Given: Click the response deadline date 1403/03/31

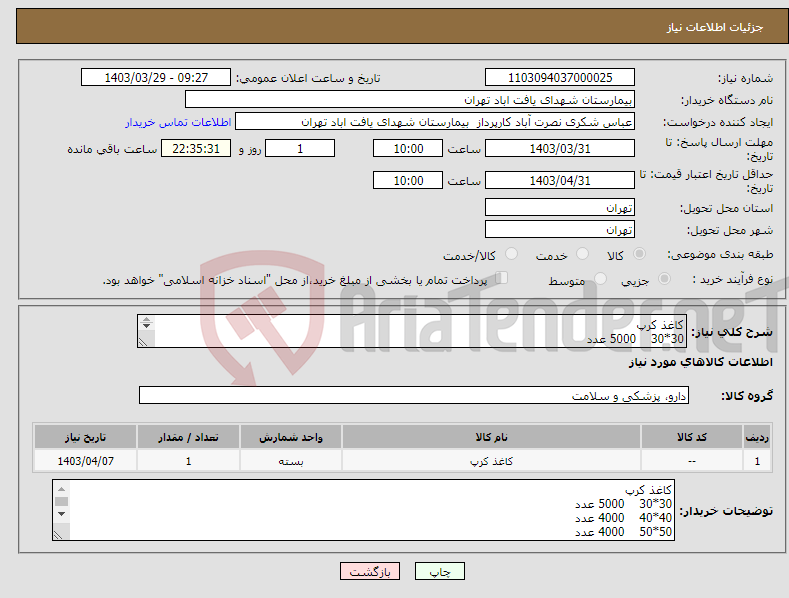Looking at the screenshot, I should [560, 148].
